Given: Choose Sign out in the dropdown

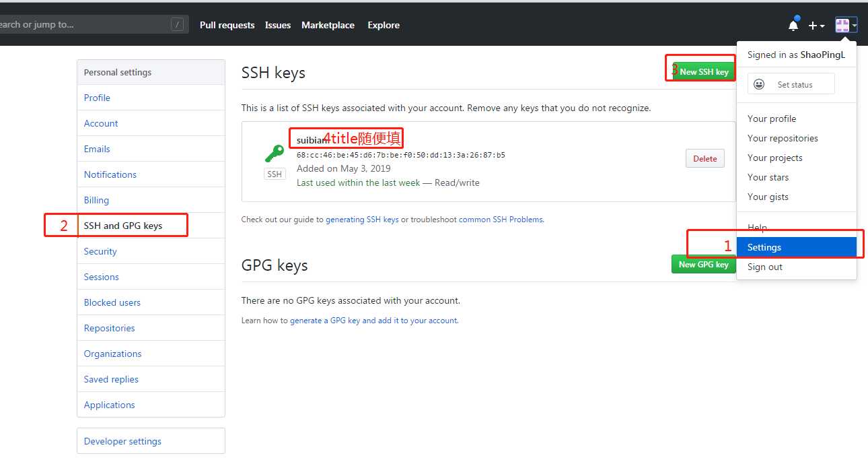Looking at the screenshot, I should click(765, 267).
